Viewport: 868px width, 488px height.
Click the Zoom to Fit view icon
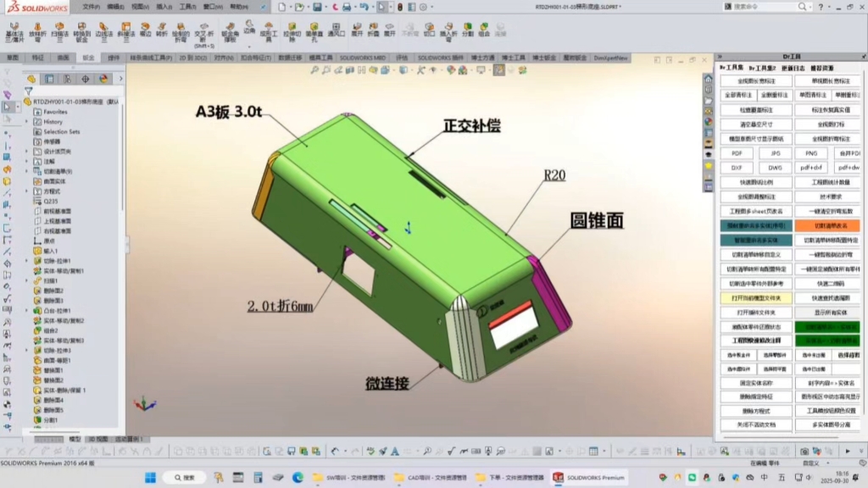point(314,70)
